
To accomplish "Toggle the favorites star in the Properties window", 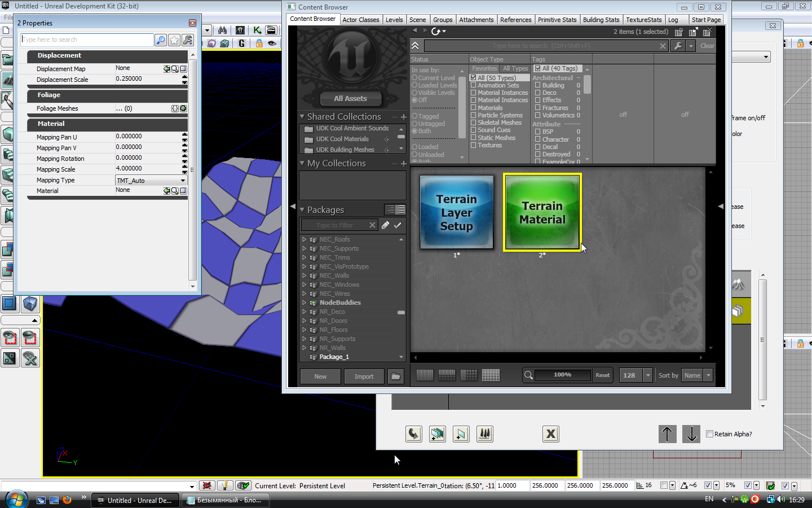I will [x=174, y=40].
